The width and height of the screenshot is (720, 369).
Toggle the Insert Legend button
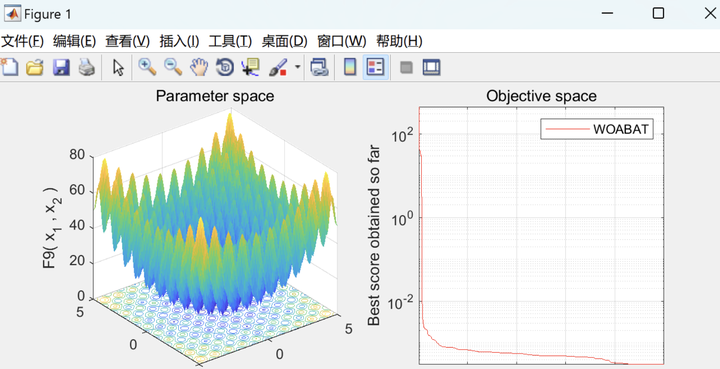[x=376, y=67]
